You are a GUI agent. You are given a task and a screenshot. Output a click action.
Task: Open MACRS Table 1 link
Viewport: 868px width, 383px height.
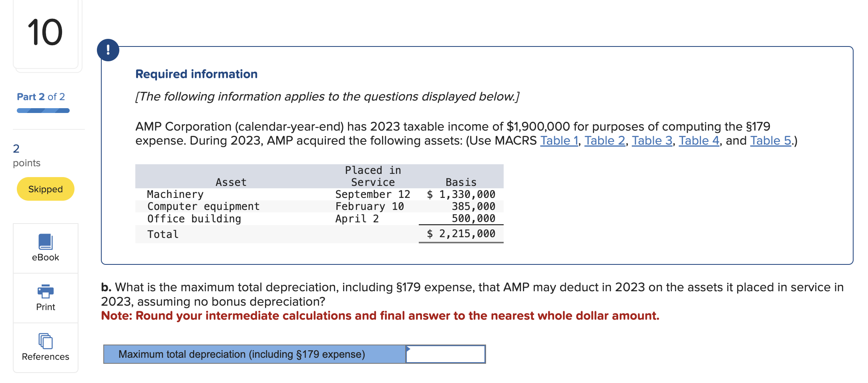point(559,140)
